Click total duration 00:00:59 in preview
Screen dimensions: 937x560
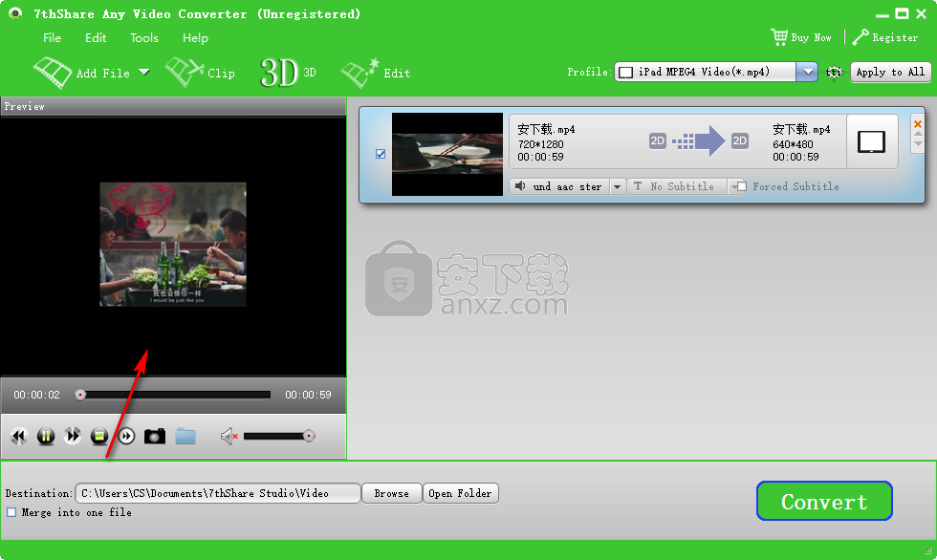(308, 395)
